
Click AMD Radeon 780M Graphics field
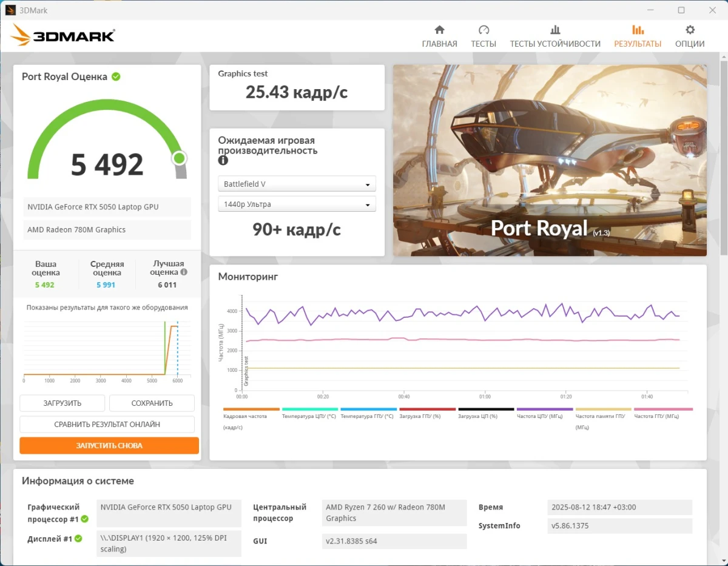pos(107,230)
